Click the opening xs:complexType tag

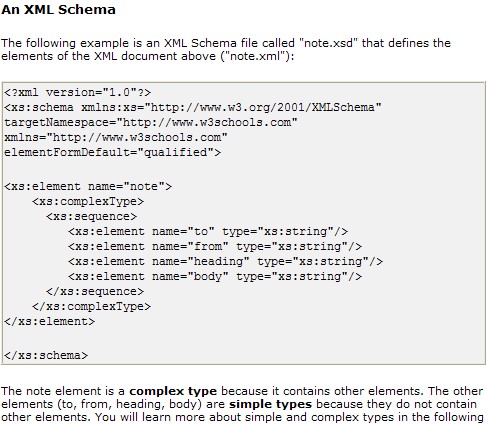pyautogui.click(x=88, y=201)
